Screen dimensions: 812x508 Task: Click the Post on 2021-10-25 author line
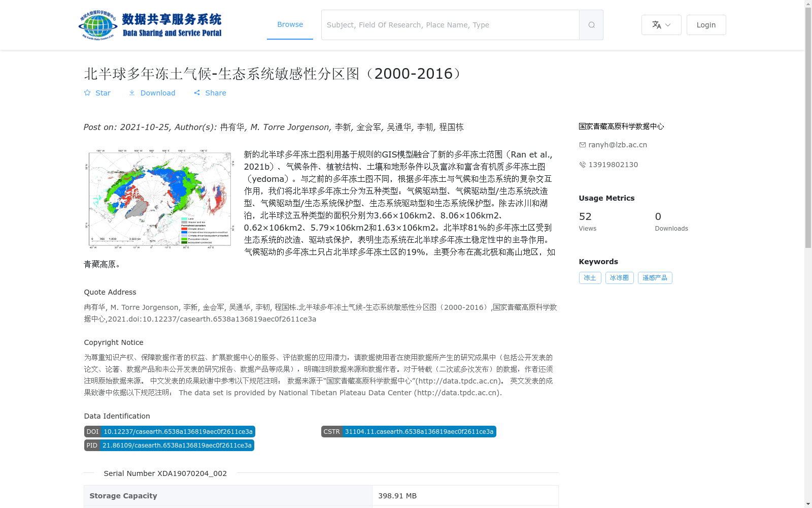[x=274, y=127]
